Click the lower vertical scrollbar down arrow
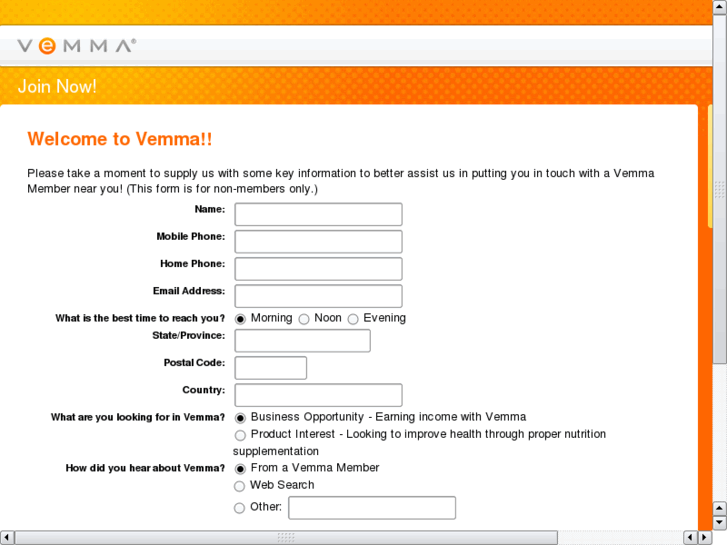The width and height of the screenshot is (727, 545). [x=720, y=523]
